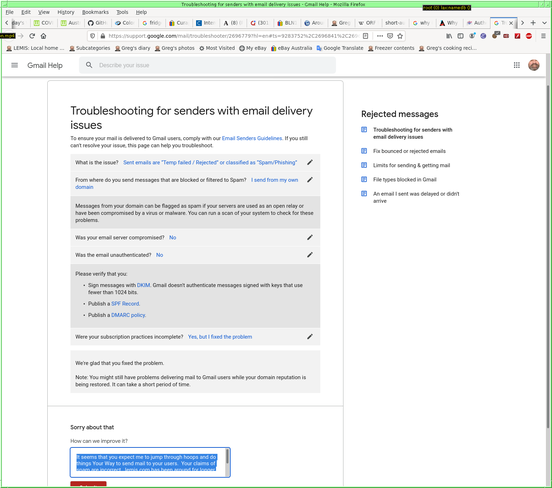Close the current Gmail Help tab
This screenshot has height=488, width=552.
pyautogui.click(x=511, y=23)
